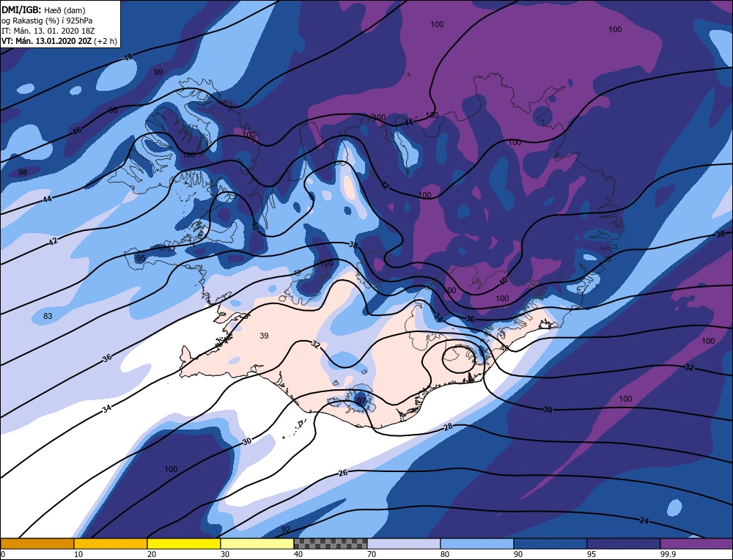Pick the bright yellow 20–30 legend swatch
733x560 pixels.
click(x=184, y=543)
